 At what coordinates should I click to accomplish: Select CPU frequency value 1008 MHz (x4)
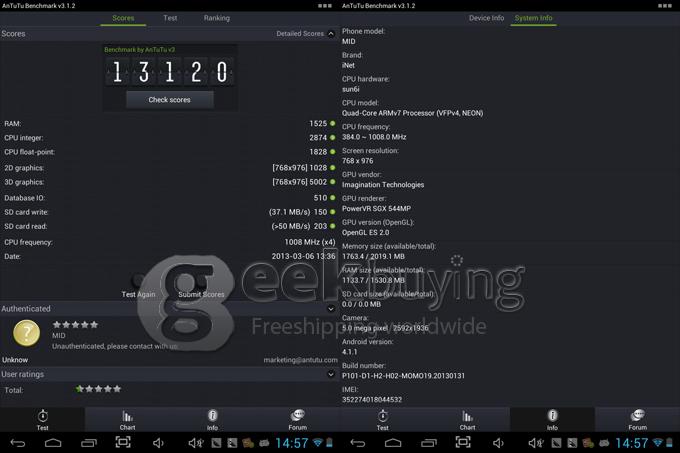click(310, 242)
